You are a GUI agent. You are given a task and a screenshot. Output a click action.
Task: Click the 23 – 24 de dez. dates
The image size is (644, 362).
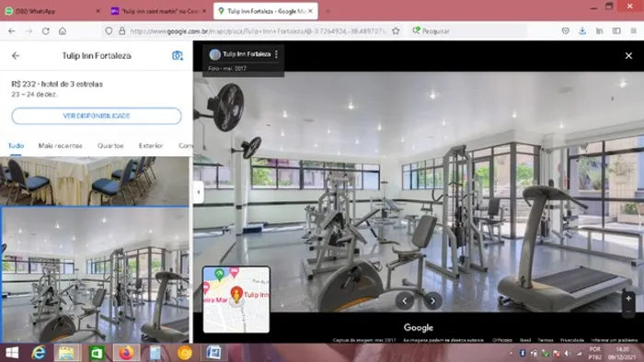coord(34,95)
